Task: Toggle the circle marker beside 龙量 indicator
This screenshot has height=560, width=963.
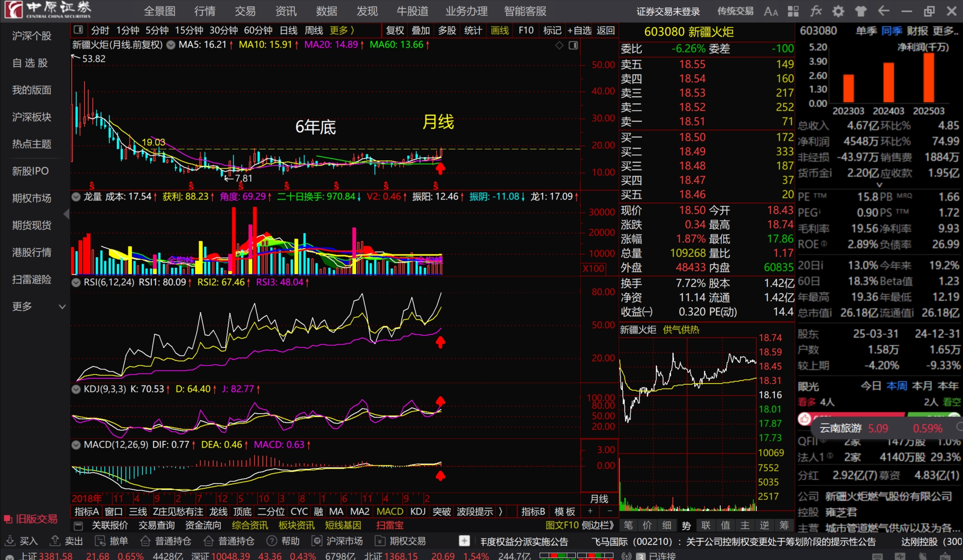Action: click(76, 197)
